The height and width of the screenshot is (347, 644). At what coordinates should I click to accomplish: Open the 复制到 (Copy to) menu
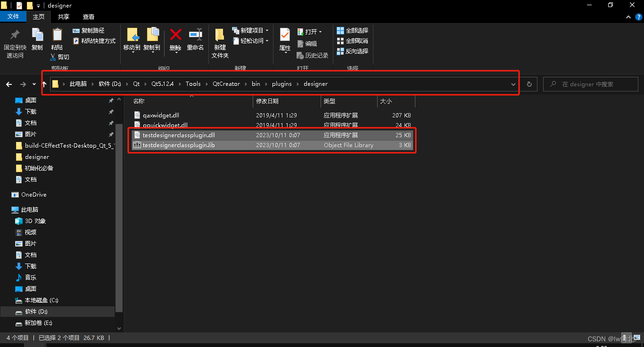point(152,40)
